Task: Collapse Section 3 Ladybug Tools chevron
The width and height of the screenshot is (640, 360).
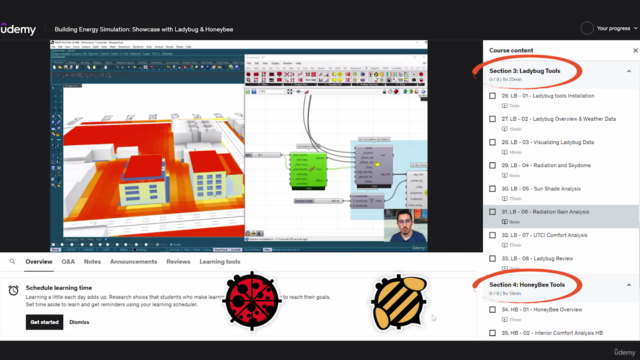Action: coord(629,71)
